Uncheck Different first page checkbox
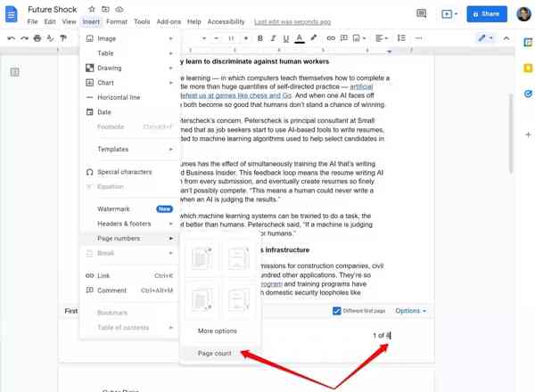This screenshot has height=392, width=535. [336, 311]
